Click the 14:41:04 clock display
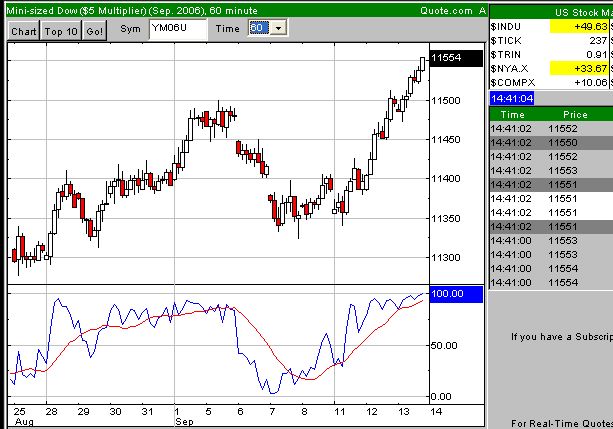 [512, 99]
